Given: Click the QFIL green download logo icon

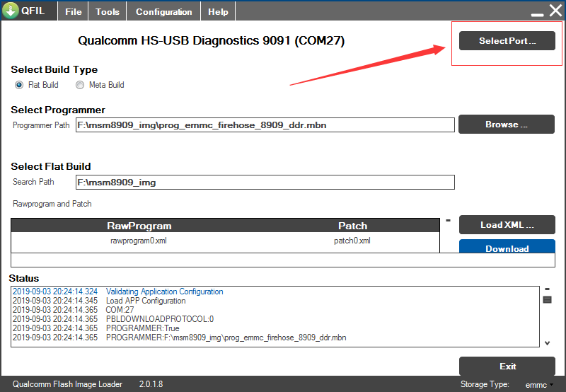Looking at the screenshot, I should coord(11,10).
